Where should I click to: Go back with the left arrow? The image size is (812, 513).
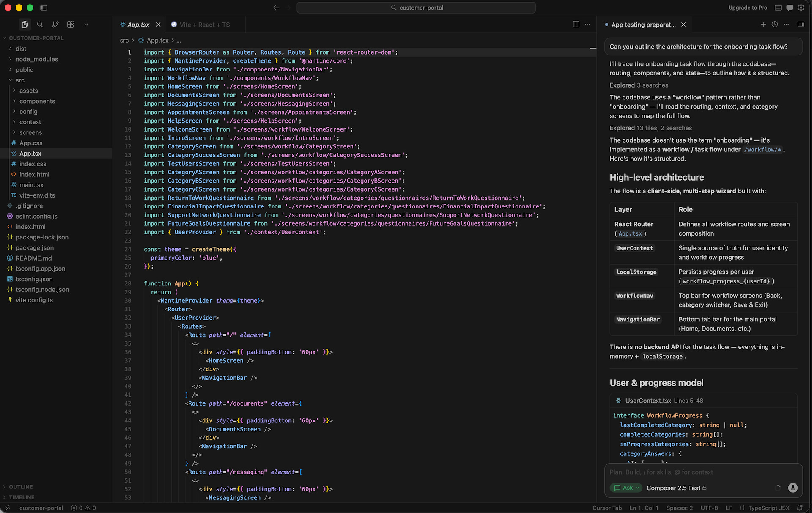point(276,8)
